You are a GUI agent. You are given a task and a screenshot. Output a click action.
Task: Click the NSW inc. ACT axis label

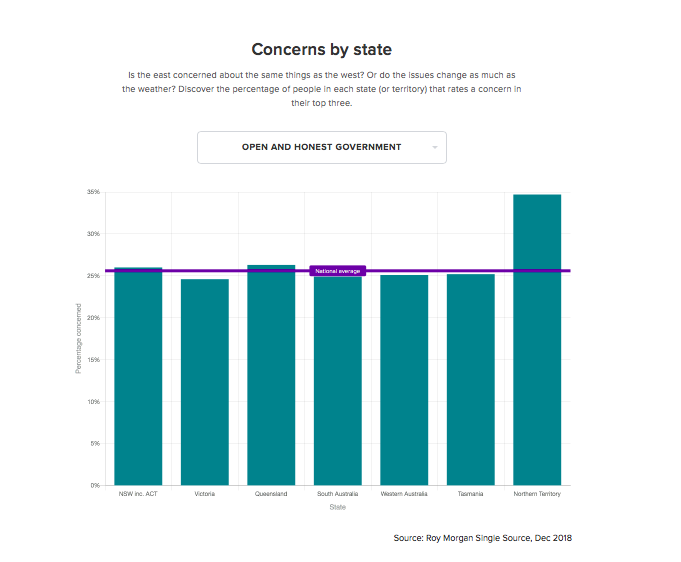(138, 494)
